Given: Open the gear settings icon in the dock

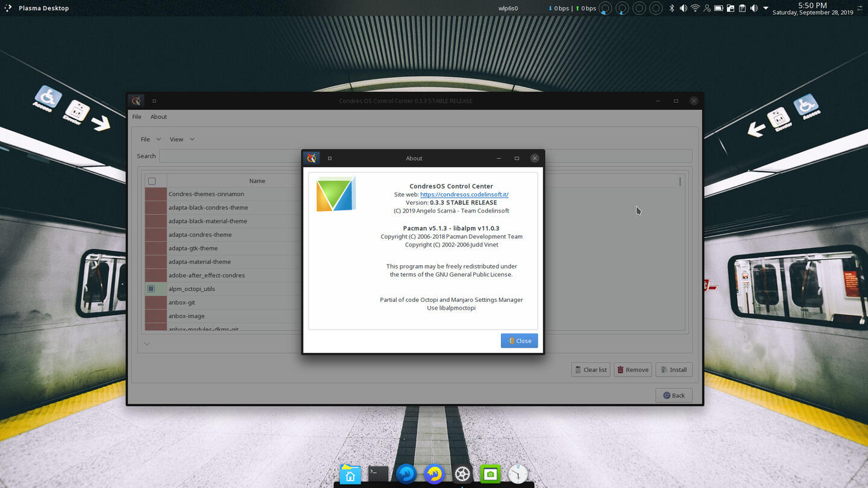Looking at the screenshot, I should point(462,474).
